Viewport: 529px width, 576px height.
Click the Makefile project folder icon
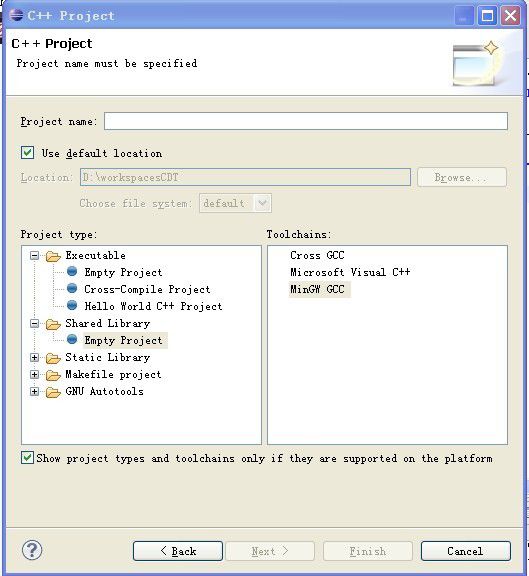(x=53, y=375)
